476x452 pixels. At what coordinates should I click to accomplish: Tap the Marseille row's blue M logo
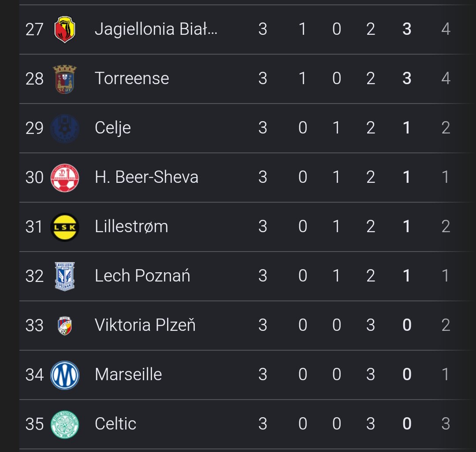(65, 375)
